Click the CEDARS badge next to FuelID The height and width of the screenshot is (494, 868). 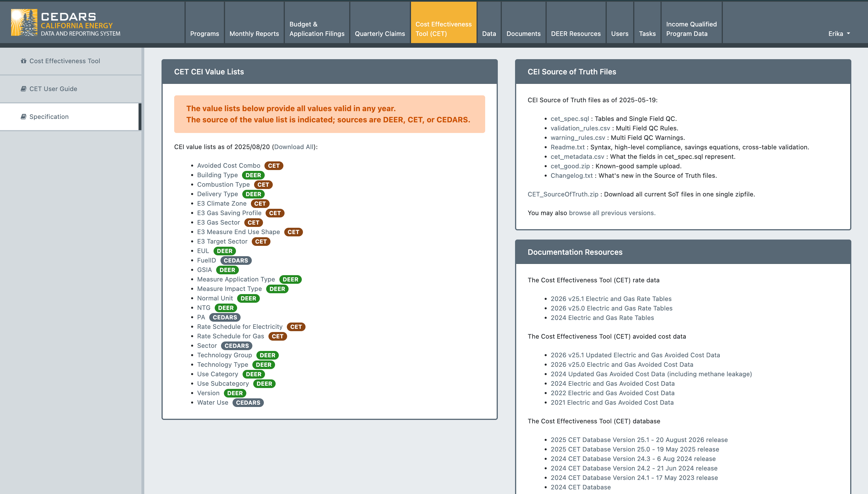[x=236, y=260]
